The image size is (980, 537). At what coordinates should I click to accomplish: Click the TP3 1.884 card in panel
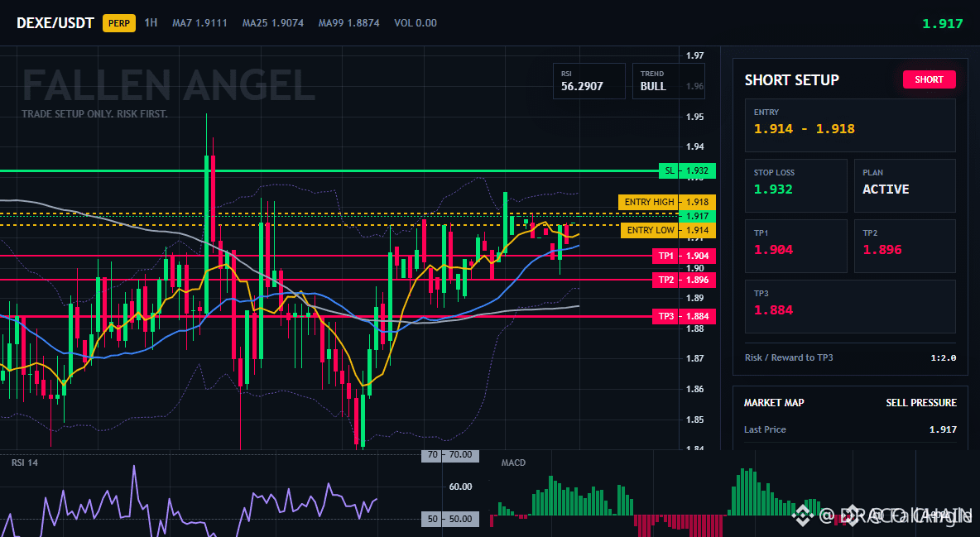[850, 306]
